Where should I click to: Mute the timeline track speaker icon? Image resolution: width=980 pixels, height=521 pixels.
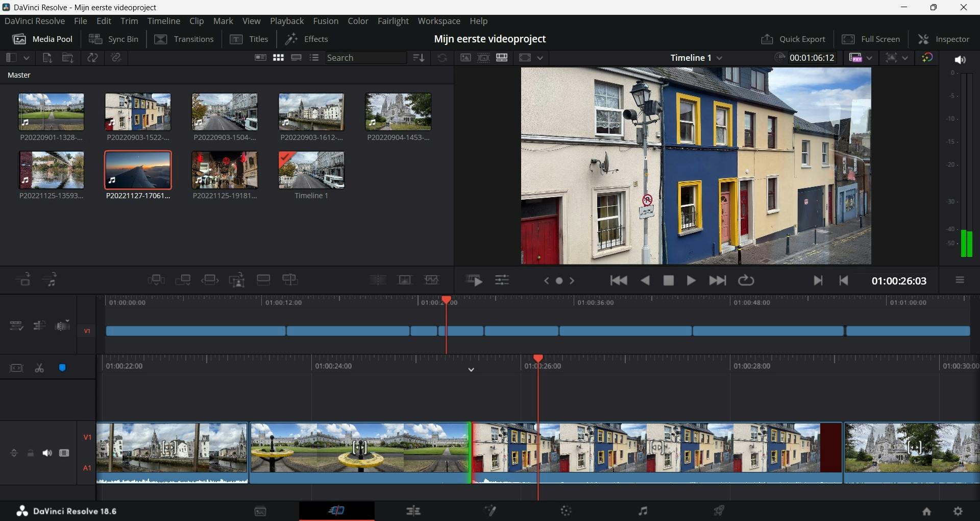click(x=47, y=453)
